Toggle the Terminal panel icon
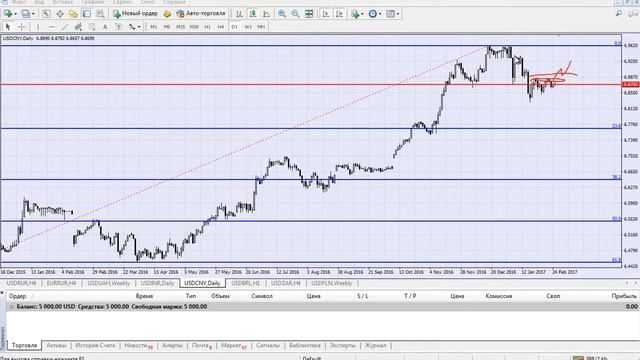This screenshot has height=360, width=640. 87,14
